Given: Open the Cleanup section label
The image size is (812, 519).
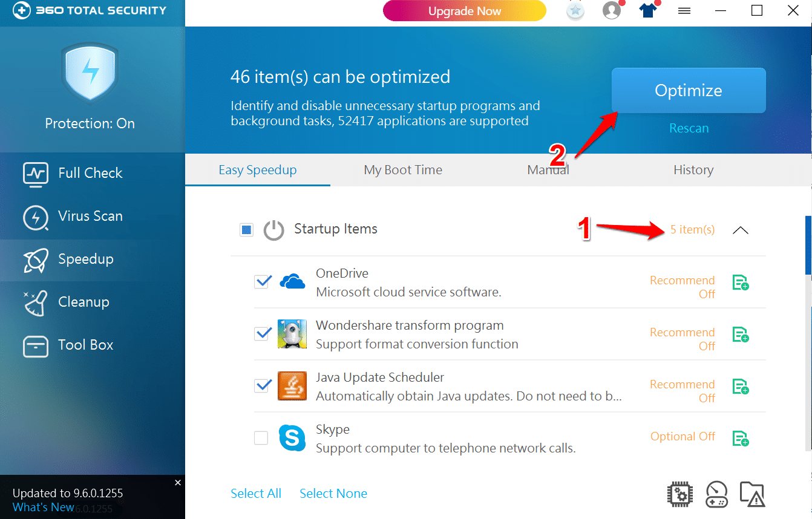Looking at the screenshot, I should click(x=83, y=302).
